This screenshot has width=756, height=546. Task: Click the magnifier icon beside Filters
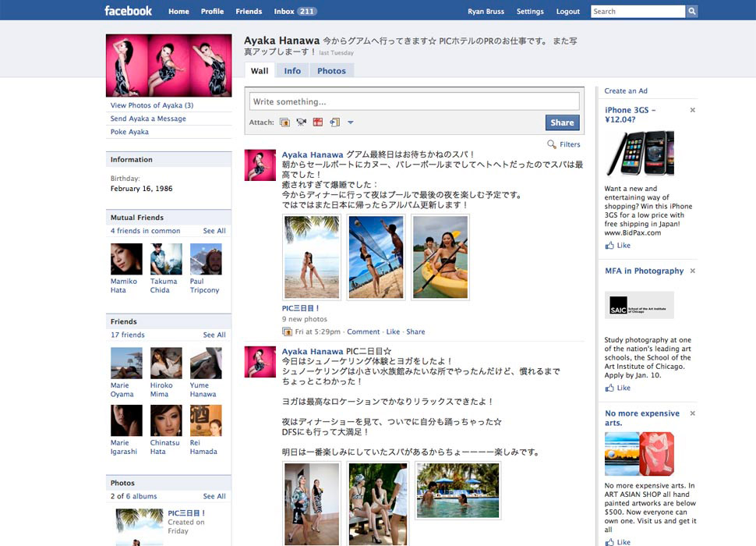552,144
